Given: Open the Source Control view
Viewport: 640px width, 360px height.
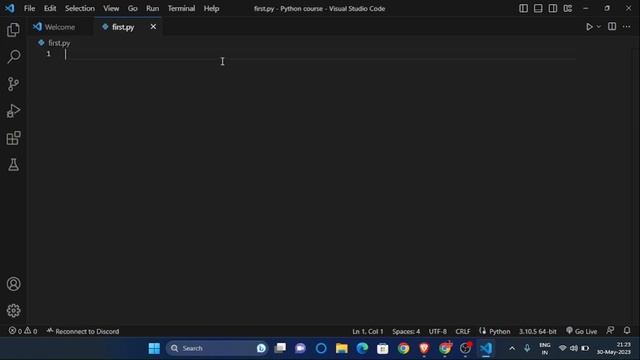Looking at the screenshot, I should (13, 84).
